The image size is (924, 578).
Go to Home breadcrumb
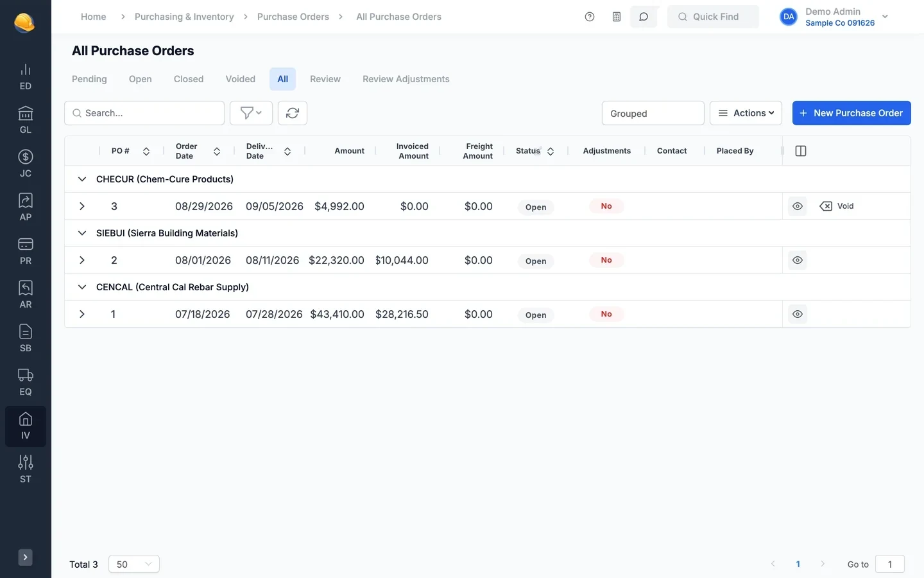click(x=94, y=17)
